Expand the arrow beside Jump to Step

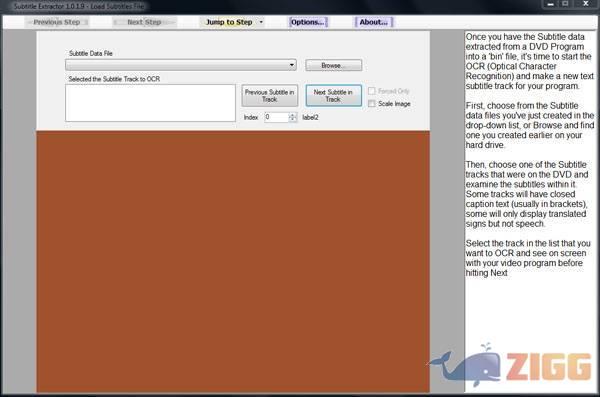coord(261,22)
